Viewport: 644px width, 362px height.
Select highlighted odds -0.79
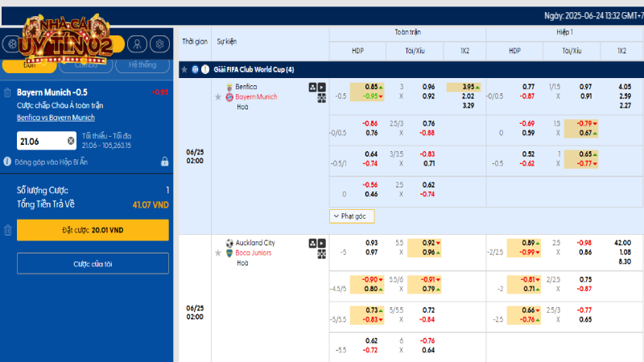[584, 124]
